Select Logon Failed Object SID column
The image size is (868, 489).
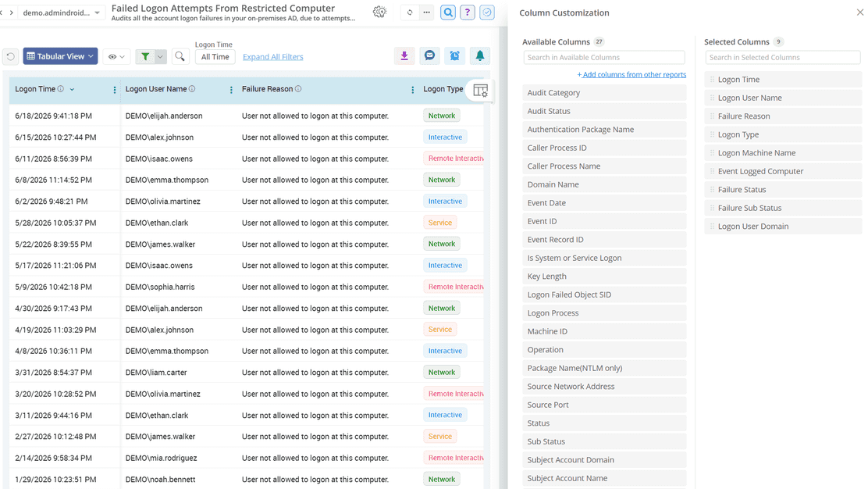coord(604,294)
